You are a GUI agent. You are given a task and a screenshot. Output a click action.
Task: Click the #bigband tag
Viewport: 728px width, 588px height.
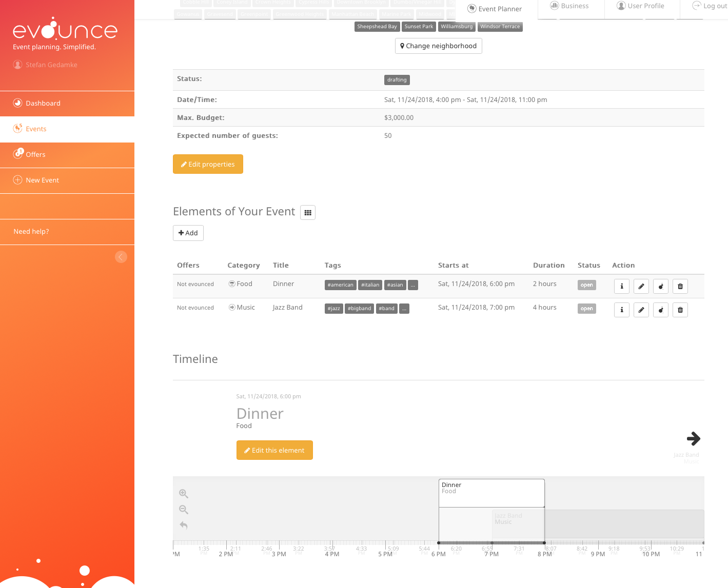(x=360, y=309)
